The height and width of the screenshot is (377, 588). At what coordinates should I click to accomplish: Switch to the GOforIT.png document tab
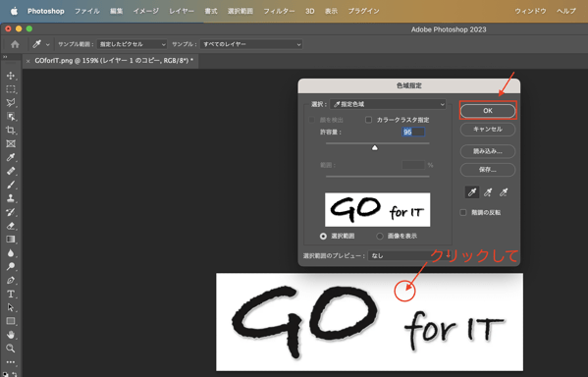[114, 61]
